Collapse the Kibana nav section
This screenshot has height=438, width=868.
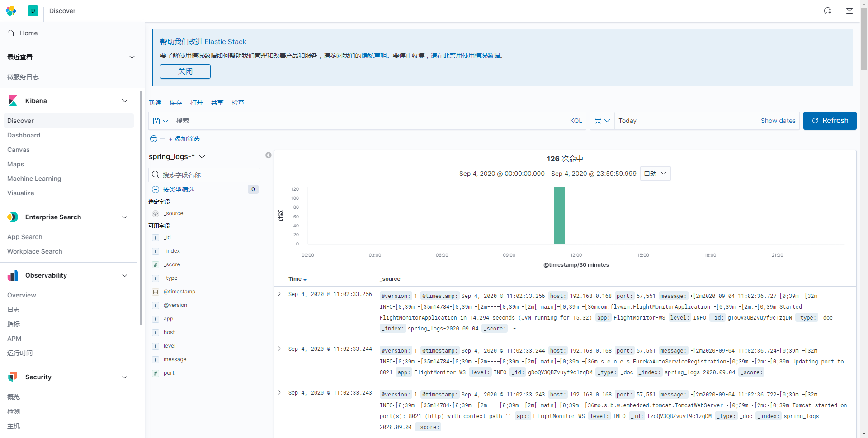tap(125, 101)
